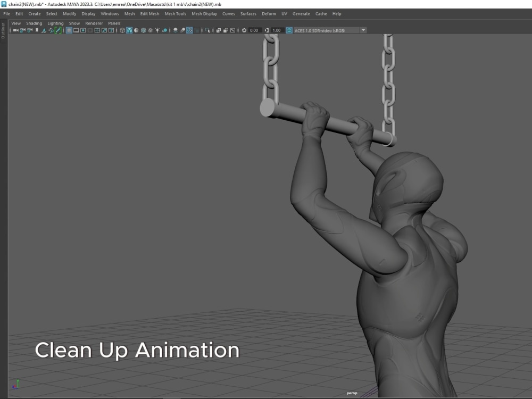Click the X-Ray Joints icon

tap(233, 30)
